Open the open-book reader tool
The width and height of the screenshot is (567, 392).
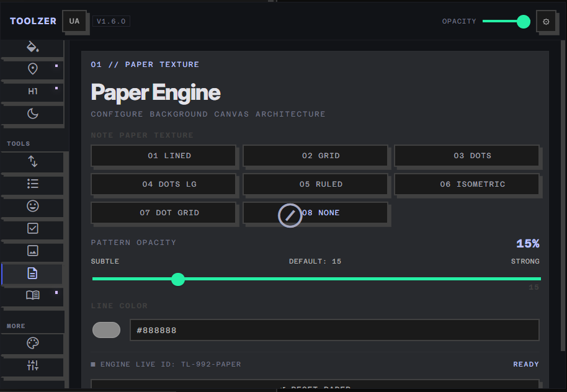[x=32, y=295]
